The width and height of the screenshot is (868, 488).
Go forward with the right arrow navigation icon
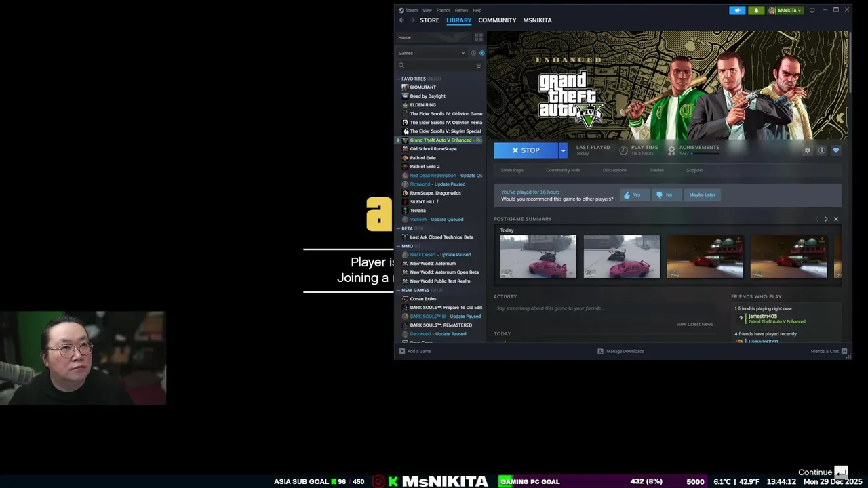coord(412,20)
